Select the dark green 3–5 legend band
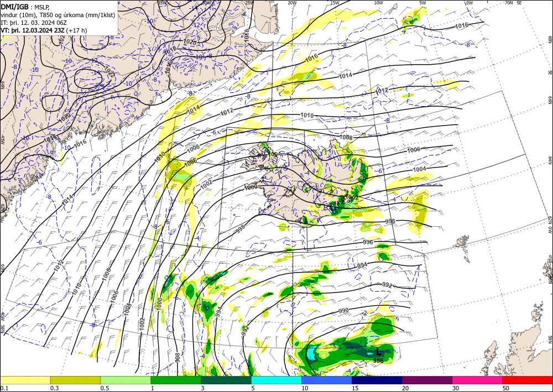The image size is (553, 392). tap(226, 380)
